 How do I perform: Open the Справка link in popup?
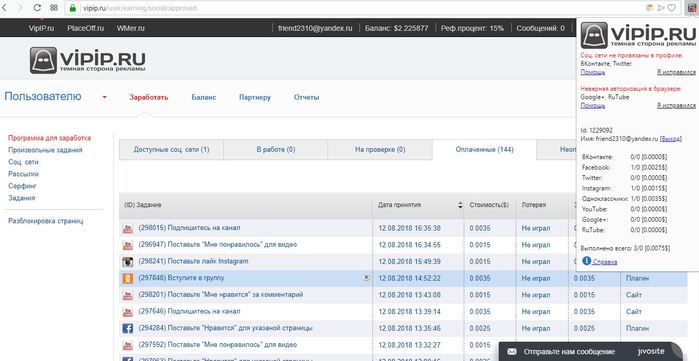605,262
